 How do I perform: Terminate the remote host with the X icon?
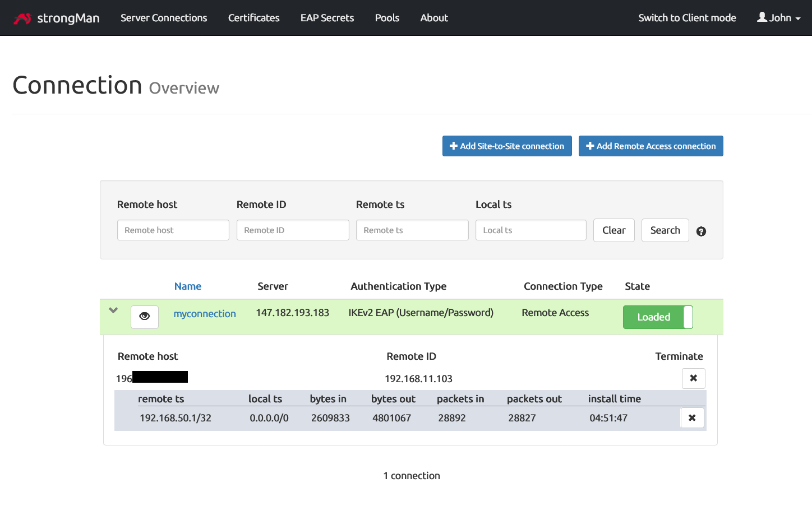[694, 378]
